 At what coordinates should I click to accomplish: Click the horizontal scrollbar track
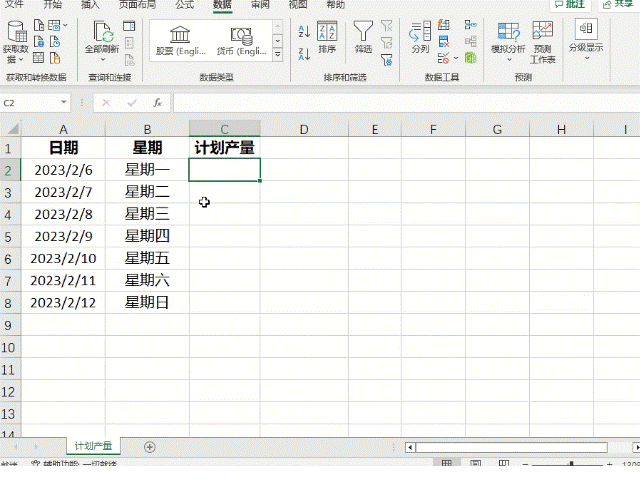click(x=511, y=447)
